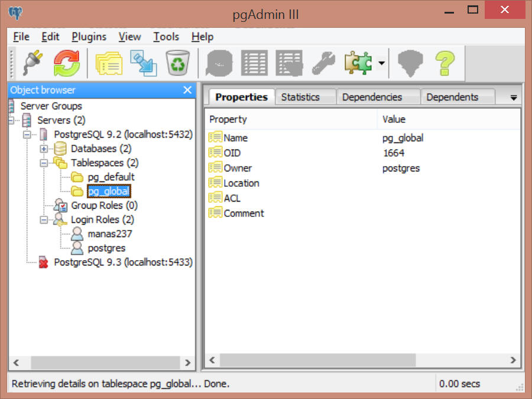The height and width of the screenshot is (399, 532).
Task: Collapse the Tablespaces (2) node
Action: pyautogui.click(x=44, y=163)
